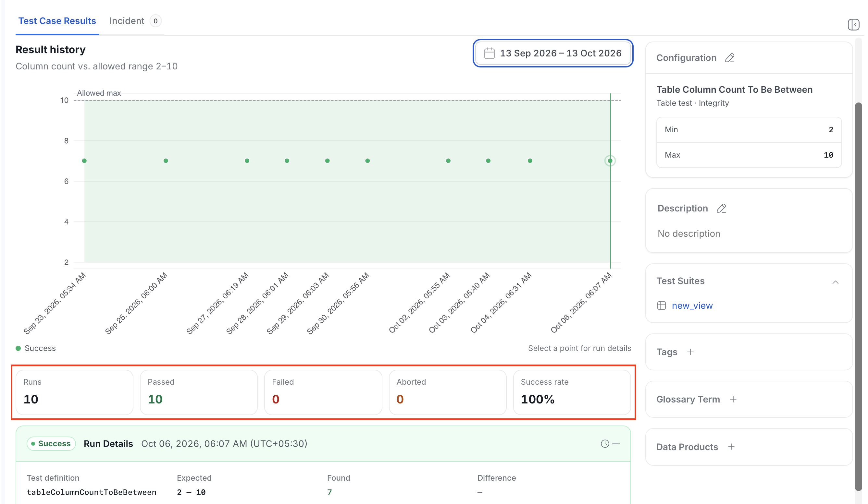Click the new_view table icon
This screenshot has width=868, height=504.
(x=661, y=306)
